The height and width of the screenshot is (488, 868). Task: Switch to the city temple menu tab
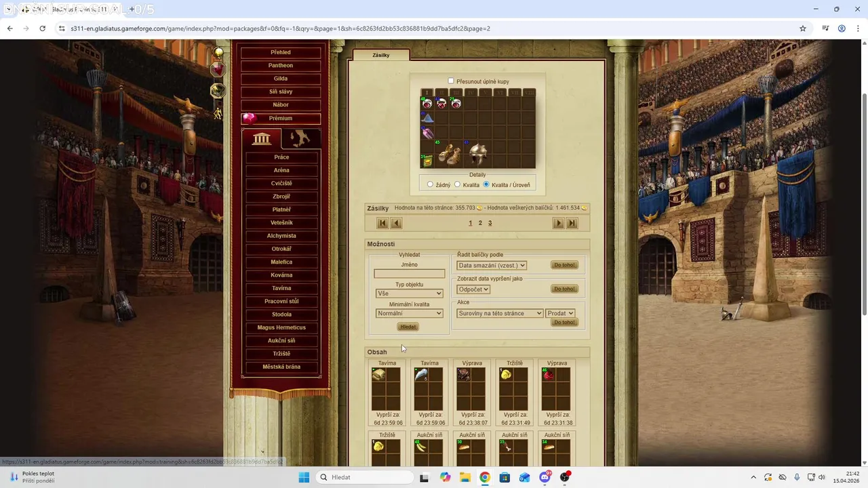click(x=262, y=139)
